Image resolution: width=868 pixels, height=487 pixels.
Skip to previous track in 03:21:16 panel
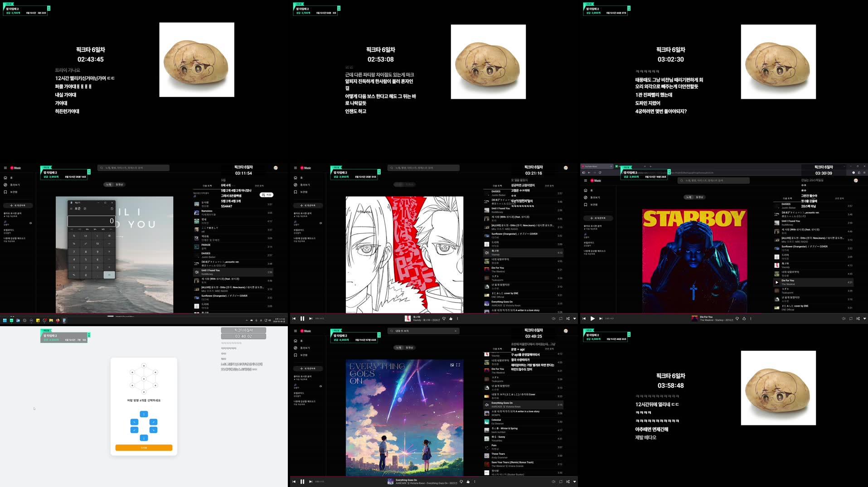tap(294, 318)
